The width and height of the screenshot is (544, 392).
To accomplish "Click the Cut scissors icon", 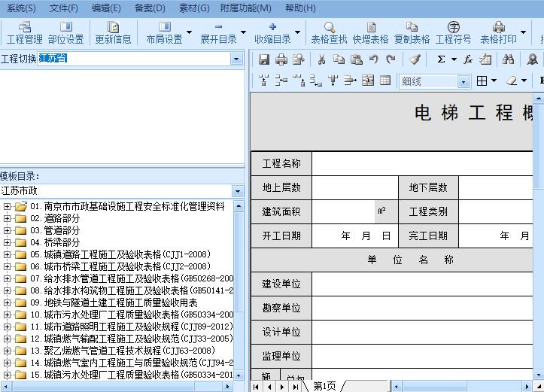I will [x=321, y=59].
